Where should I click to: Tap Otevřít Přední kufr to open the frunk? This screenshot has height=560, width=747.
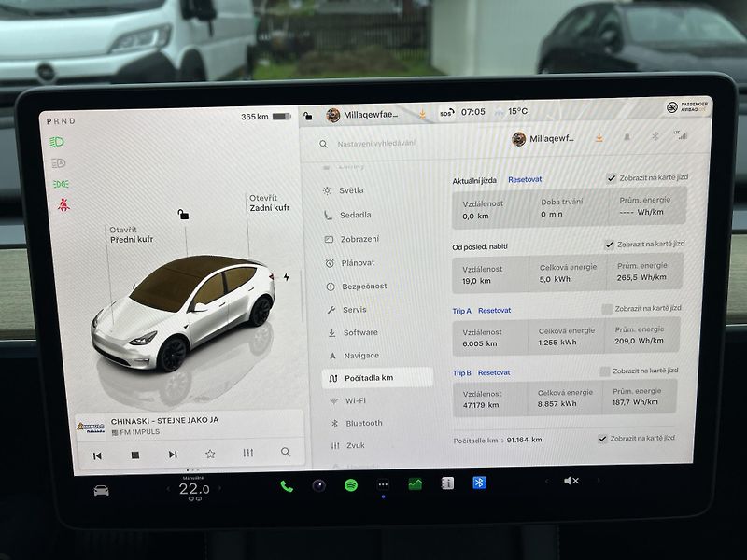[x=132, y=235]
